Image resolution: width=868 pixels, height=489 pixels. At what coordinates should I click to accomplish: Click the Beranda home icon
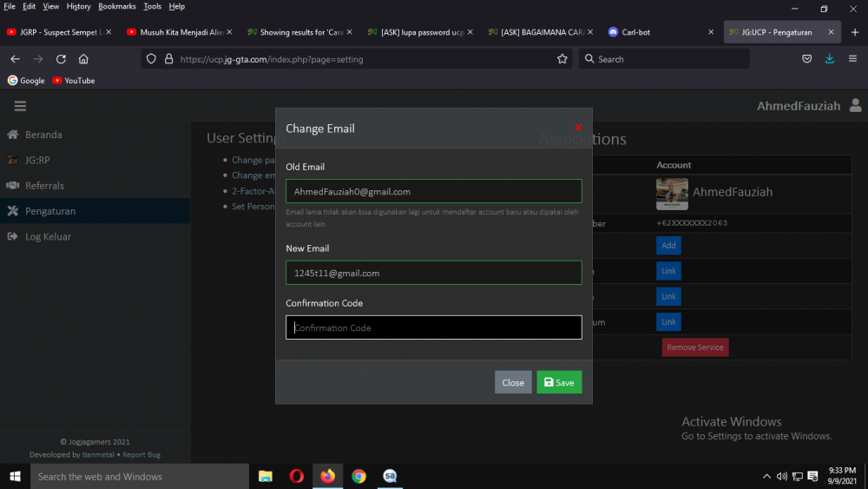(13, 134)
